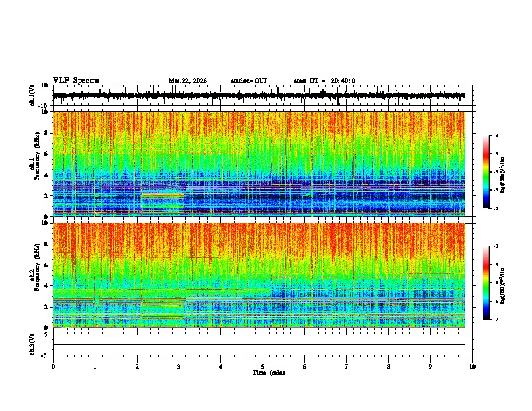Click the "start UT = 20:40:0" text

(x=324, y=81)
